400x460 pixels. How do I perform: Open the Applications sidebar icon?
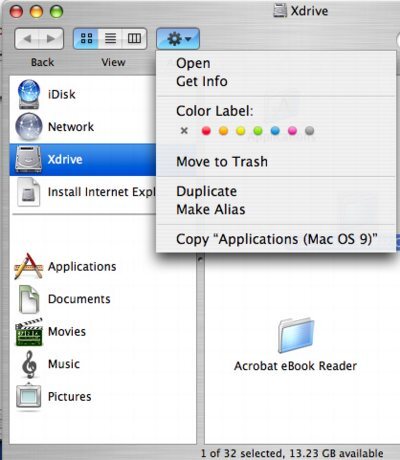pyautogui.click(x=29, y=266)
